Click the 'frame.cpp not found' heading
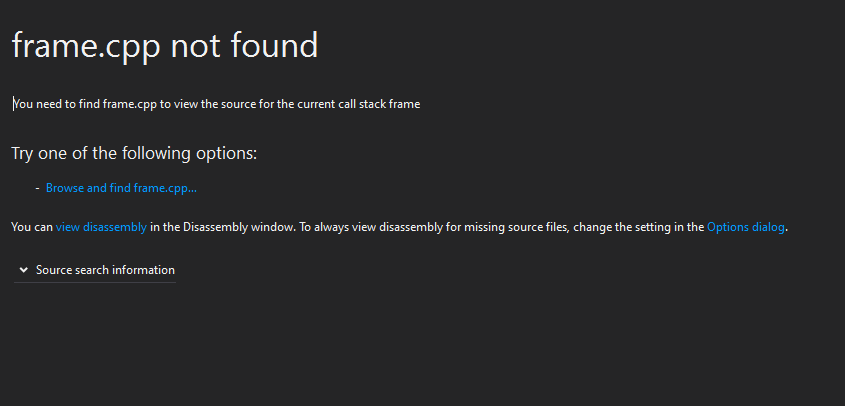 165,45
